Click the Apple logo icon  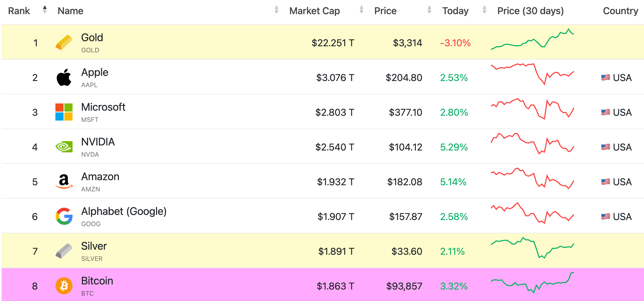pos(64,78)
